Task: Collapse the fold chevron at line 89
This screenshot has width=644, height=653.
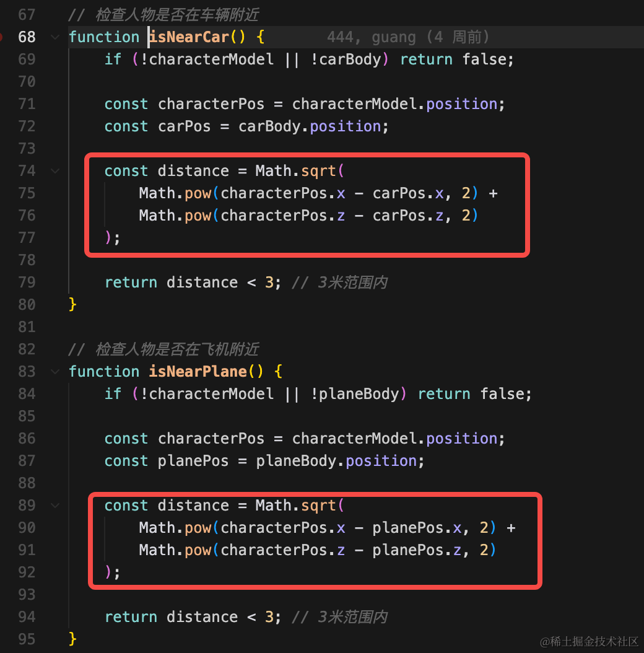Action: pos(55,506)
